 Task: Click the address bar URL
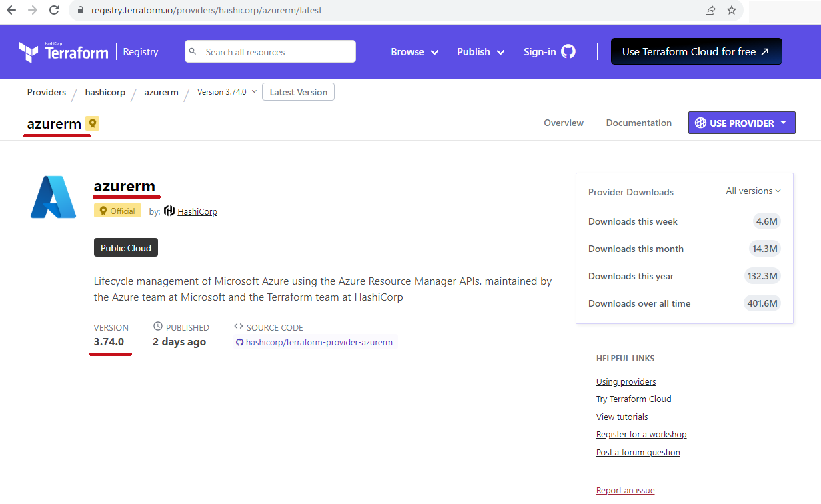(207, 11)
